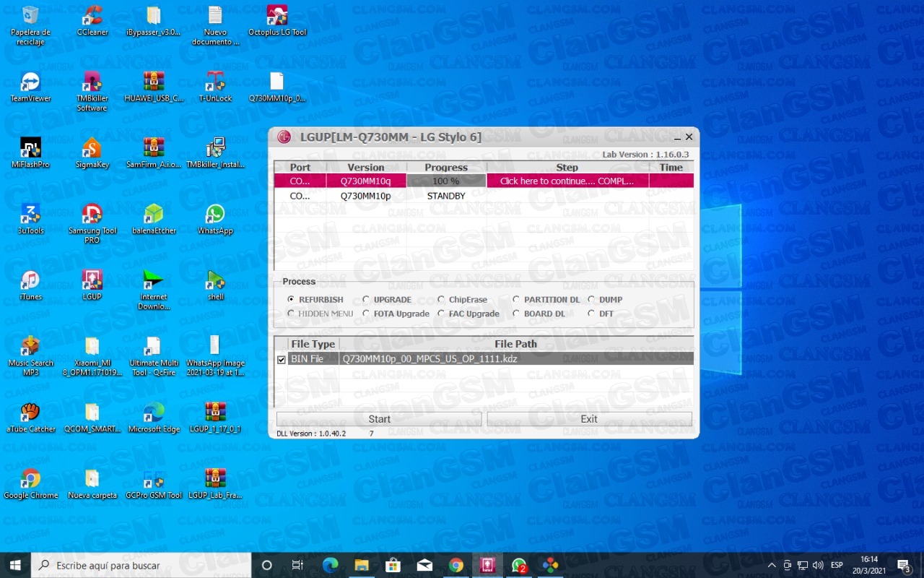The width and height of the screenshot is (924, 578).
Task: Click the Start button in LGUP
Action: point(379,419)
